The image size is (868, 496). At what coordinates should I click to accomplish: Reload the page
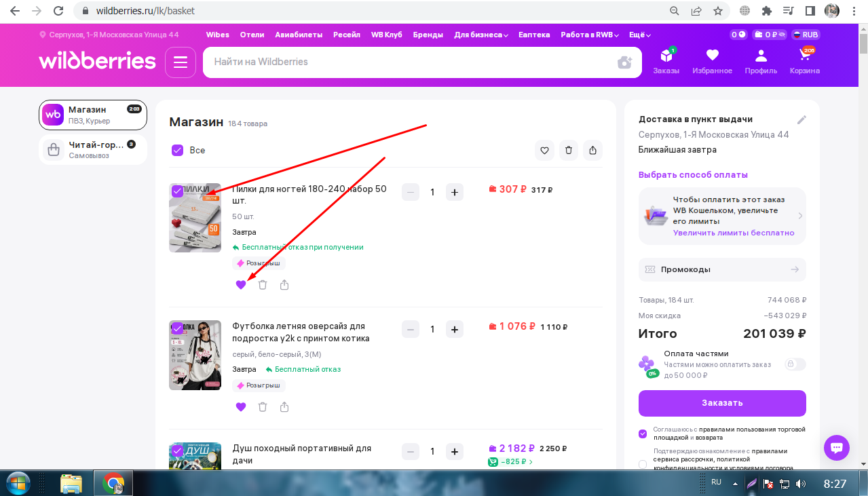(x=59, y=11)
